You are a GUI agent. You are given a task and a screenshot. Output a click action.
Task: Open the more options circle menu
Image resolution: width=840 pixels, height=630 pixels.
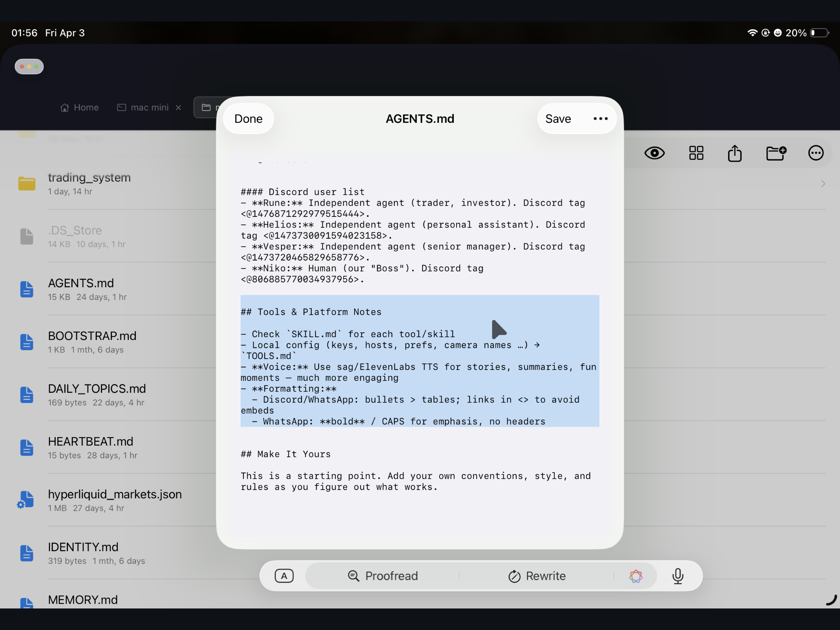816,153
